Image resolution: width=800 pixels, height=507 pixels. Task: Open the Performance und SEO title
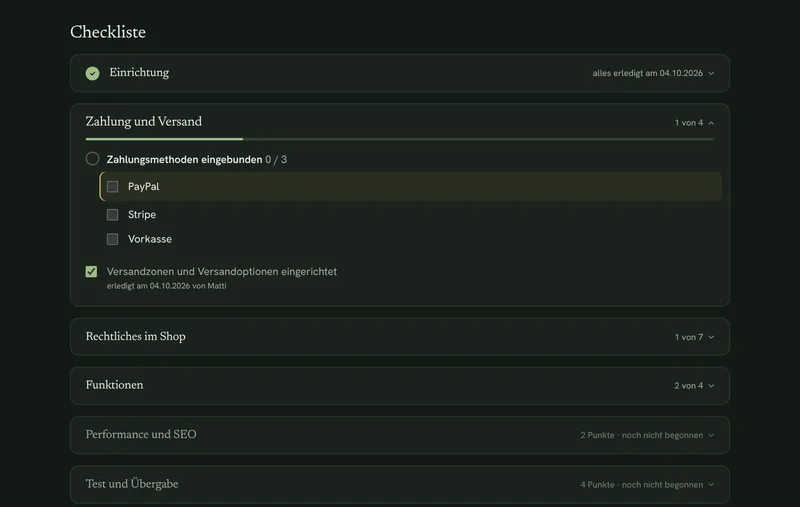click(141, 435)
